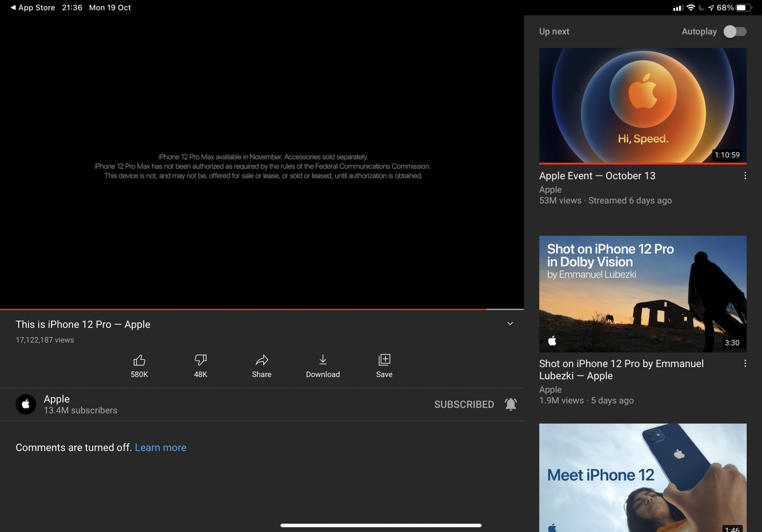The height and width of the screenshot is (532, 762).
Task: Play Shot on iPhone 12 Pro thumbnail
Action: pyautogui.click(x=643, y=294)
